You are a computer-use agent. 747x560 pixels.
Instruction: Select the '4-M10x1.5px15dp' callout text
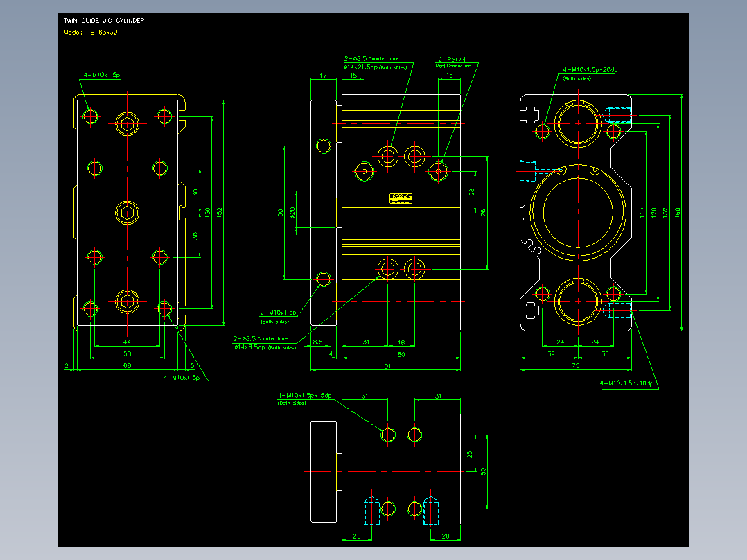(x=304, y=396)
